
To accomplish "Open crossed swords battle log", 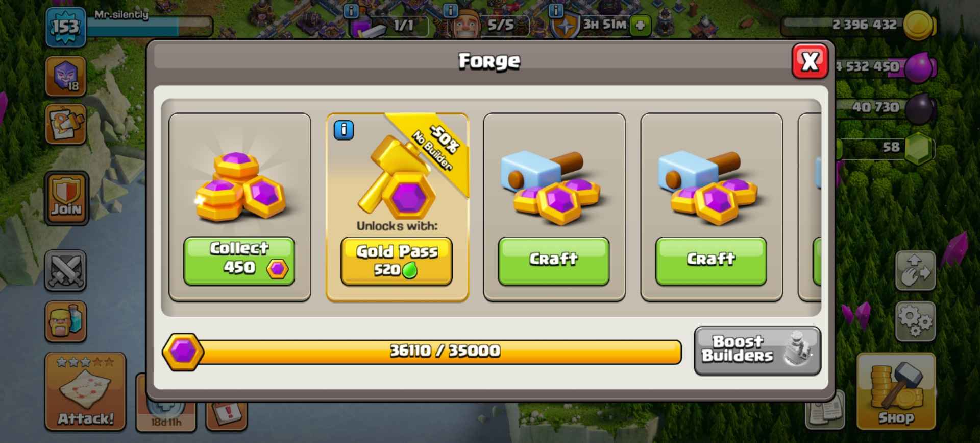I will 65,270.
